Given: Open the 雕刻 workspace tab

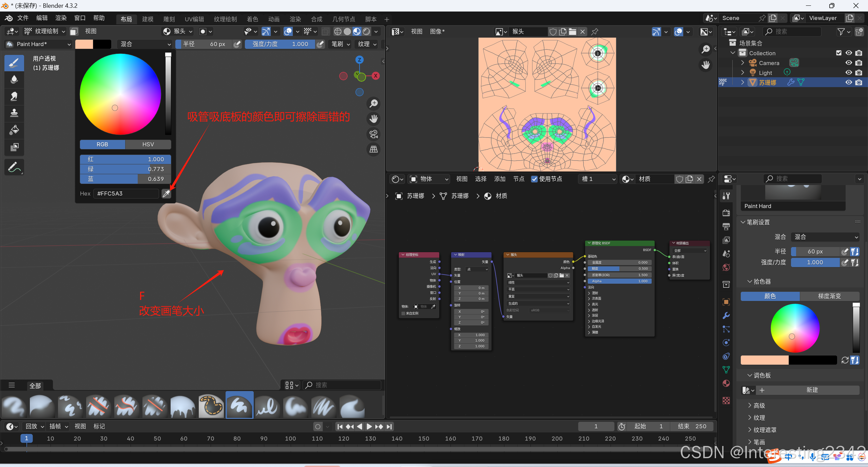Looking at the screenshot, I should [x=169, y=19].
